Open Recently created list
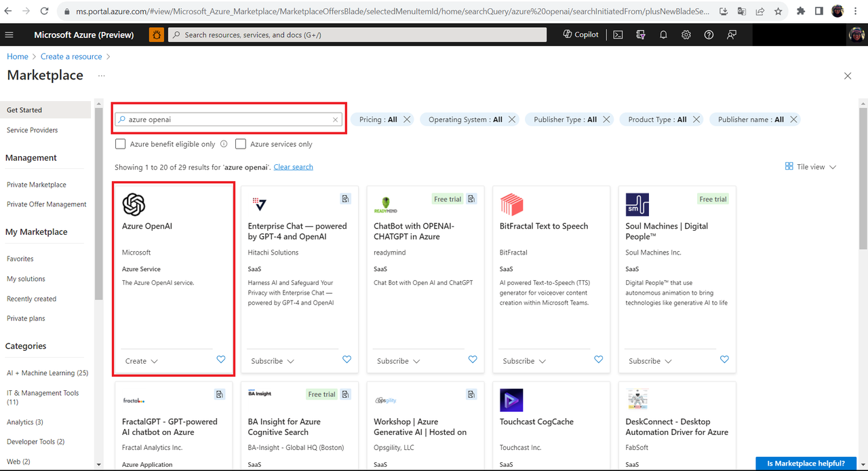 [x=31, y=299]
